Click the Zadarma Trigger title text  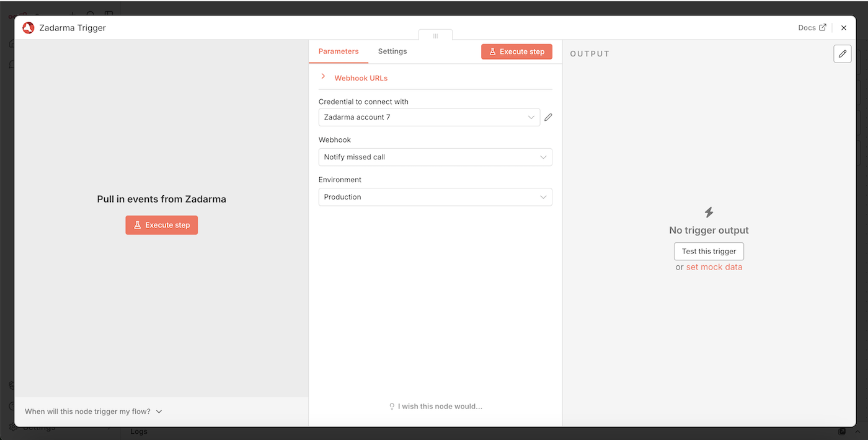(73, 28)
